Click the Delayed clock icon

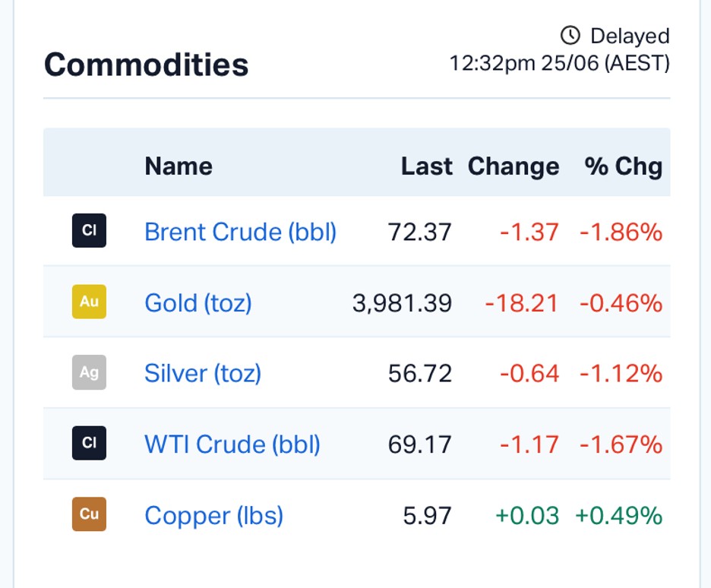(570, 36)
